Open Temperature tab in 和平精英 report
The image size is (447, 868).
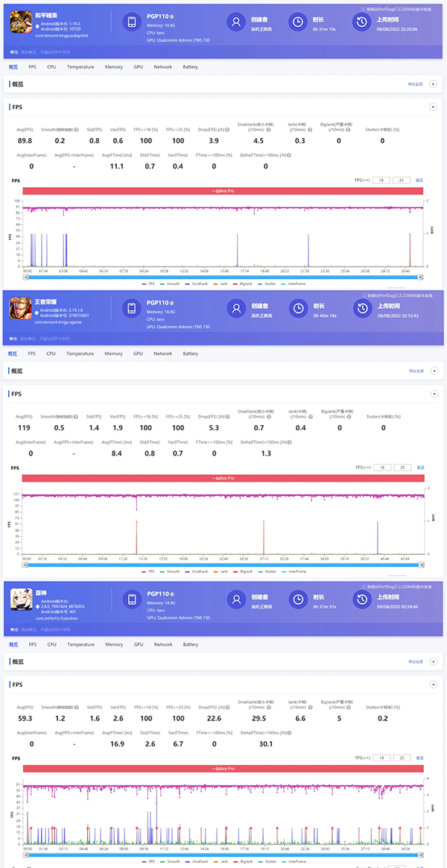[x=80, y=67]
